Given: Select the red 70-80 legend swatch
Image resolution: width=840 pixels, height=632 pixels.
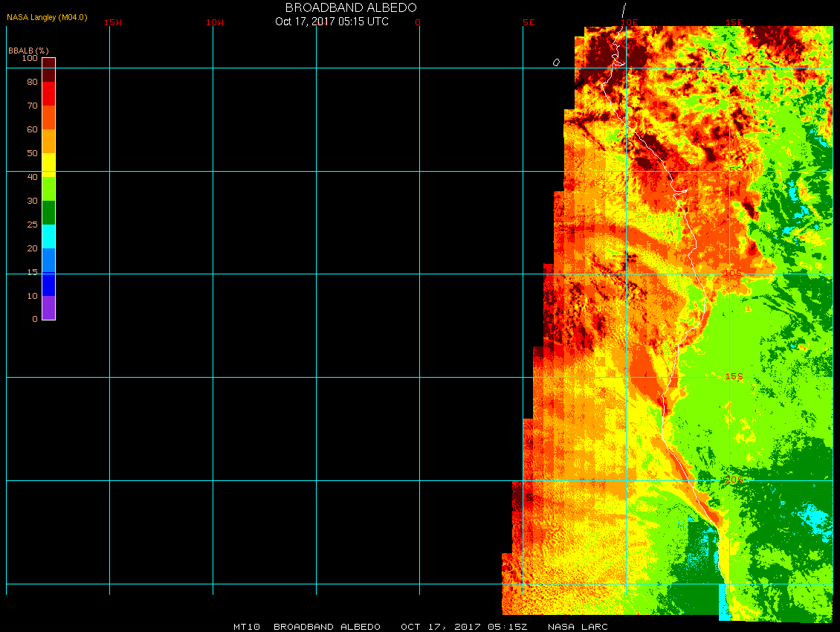Looking at the screenshot, I should pyautogui.click(x=49, y=94).
